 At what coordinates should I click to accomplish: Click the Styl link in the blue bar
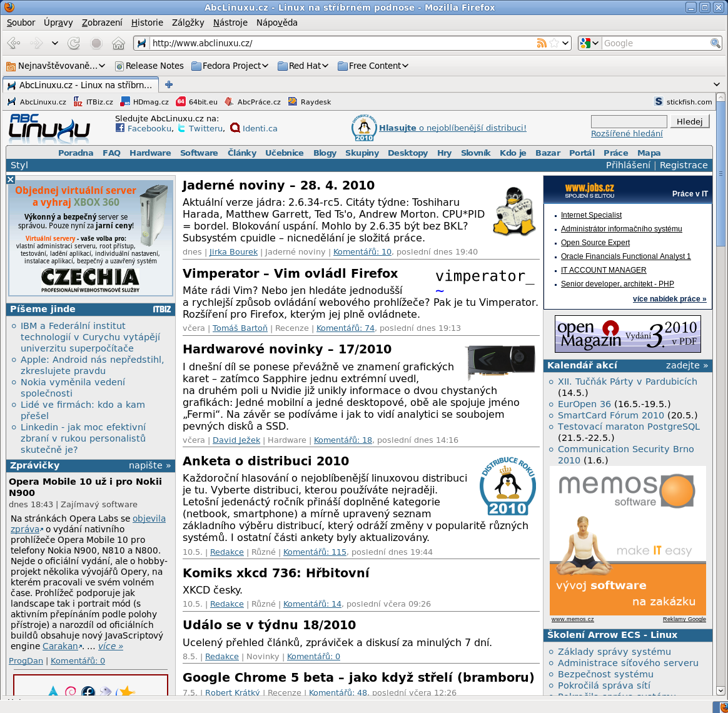coord(19,165)
